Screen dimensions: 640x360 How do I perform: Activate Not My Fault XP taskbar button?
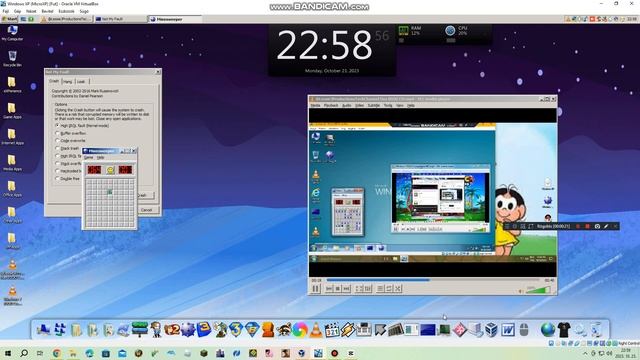120,19
